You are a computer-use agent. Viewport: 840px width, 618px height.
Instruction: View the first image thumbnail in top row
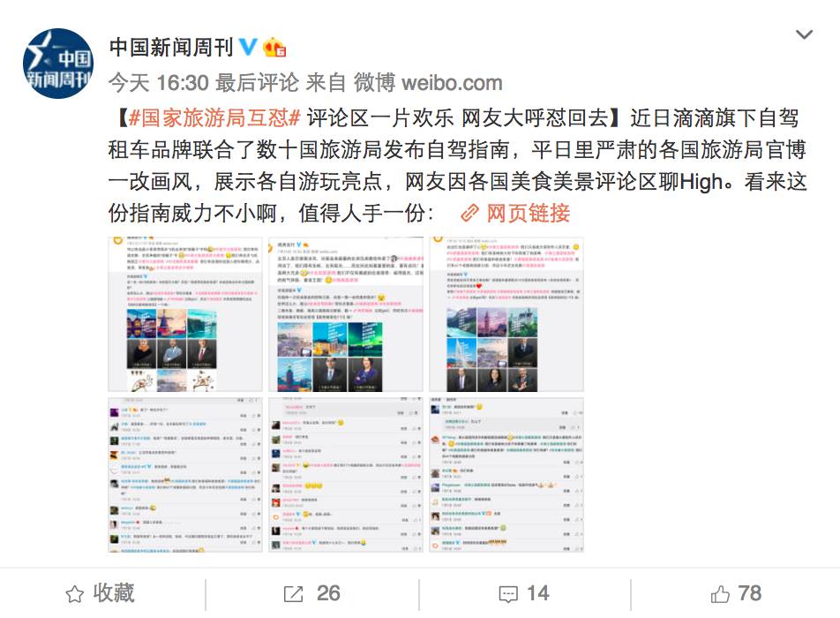(x=185, y=314)
